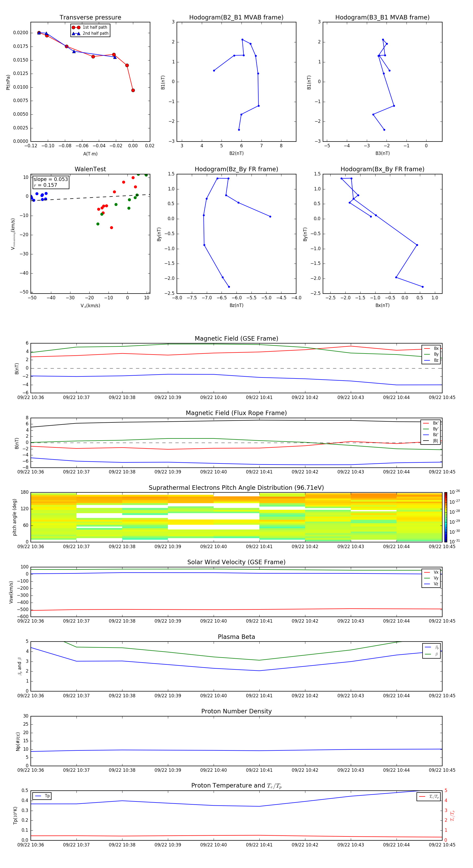Image resolution: width=473 pixels, height=868 pixels.
Task: Click the pitch angle spectrogram colorbar
Action: 446,517
